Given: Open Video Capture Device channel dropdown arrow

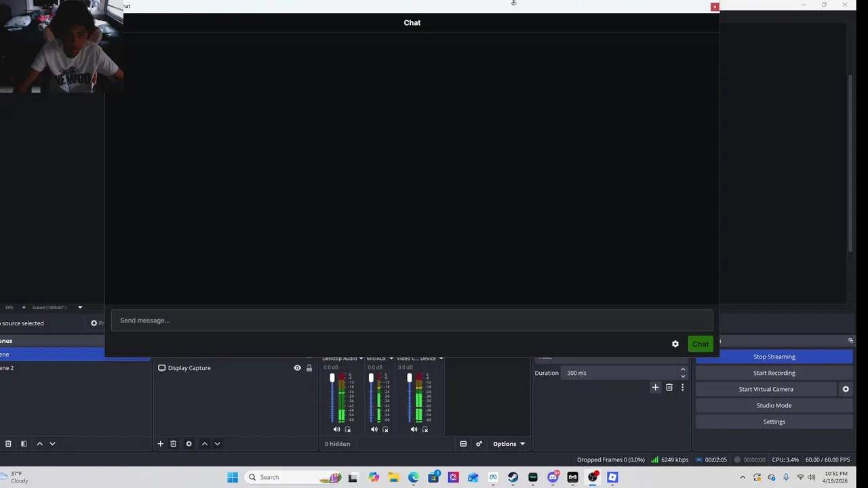Looking at the screenshot, I should click(441, 359).
